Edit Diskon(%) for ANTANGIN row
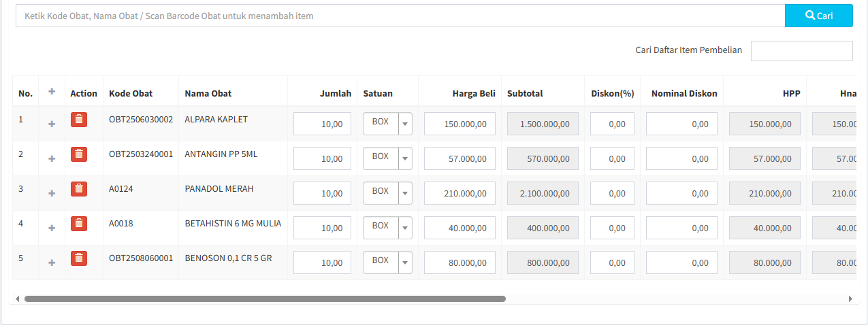 (x=612, y=158)
